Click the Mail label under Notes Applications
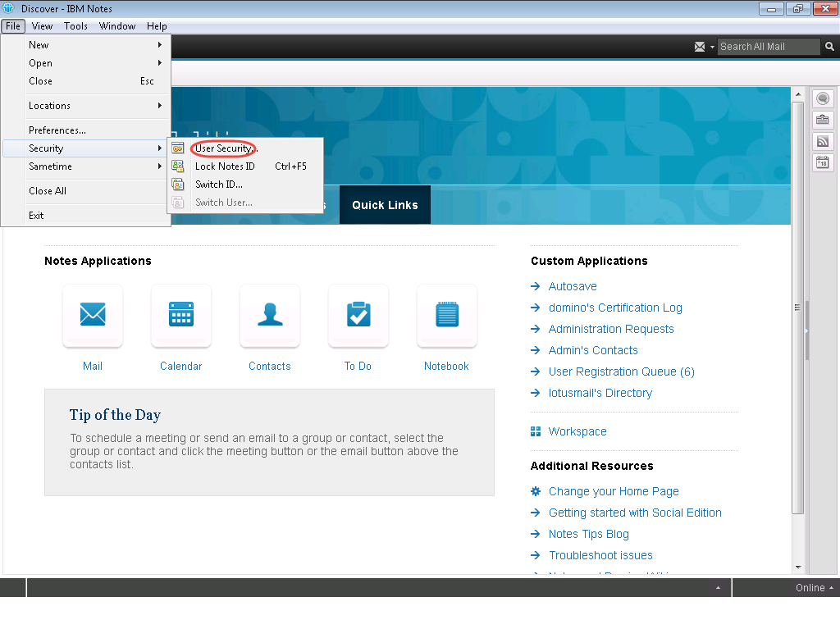 coord(93,367)
